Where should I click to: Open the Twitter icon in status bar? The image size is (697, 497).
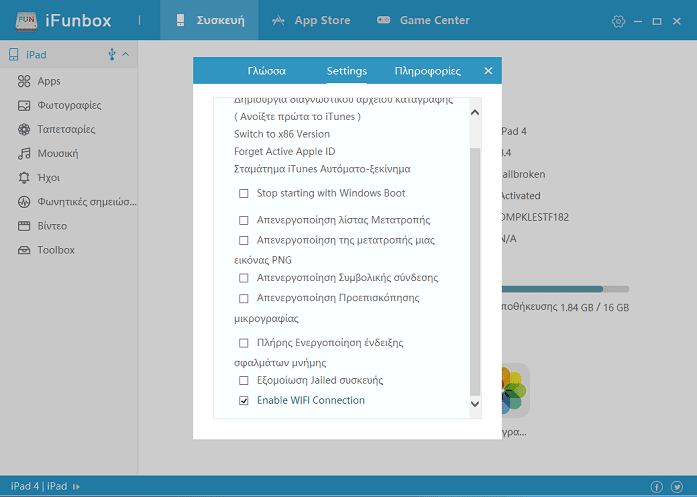[677, 487]
